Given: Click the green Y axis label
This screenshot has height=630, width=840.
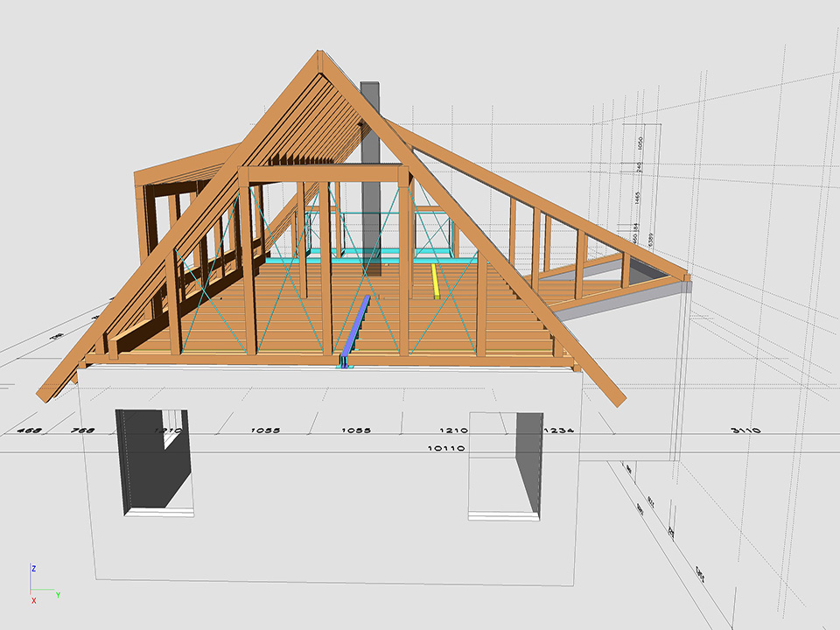Looking at the screenshot, I should (58, 595).
